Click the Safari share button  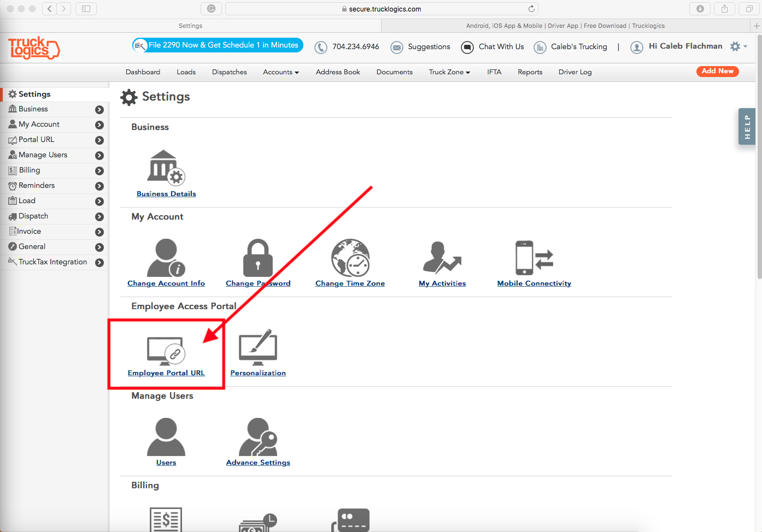724,9
